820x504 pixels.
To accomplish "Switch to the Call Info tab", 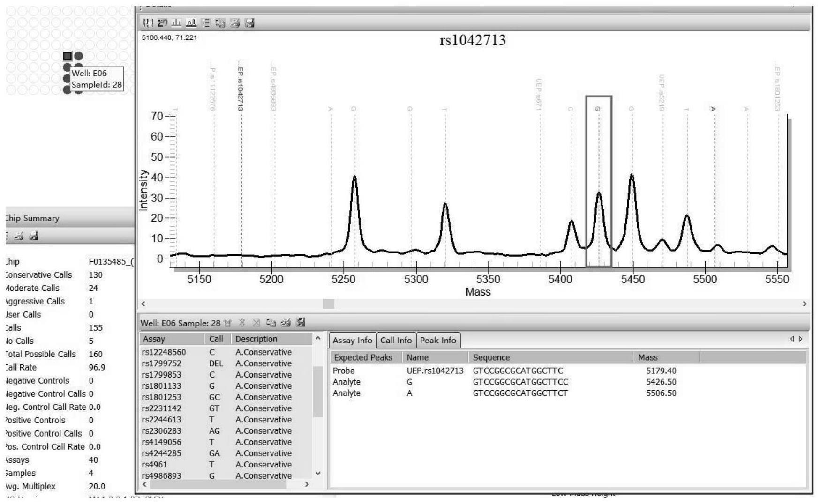I will click(x=396, y=340).
